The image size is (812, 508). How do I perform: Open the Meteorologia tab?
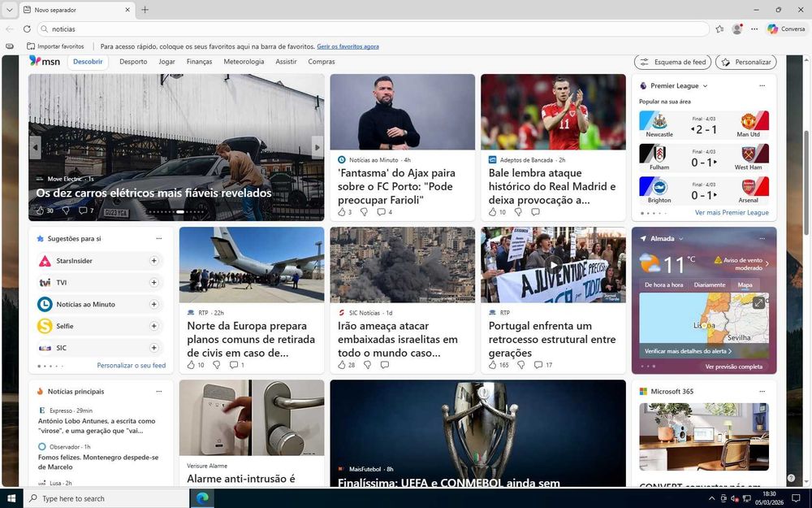[x=244, y=62]
